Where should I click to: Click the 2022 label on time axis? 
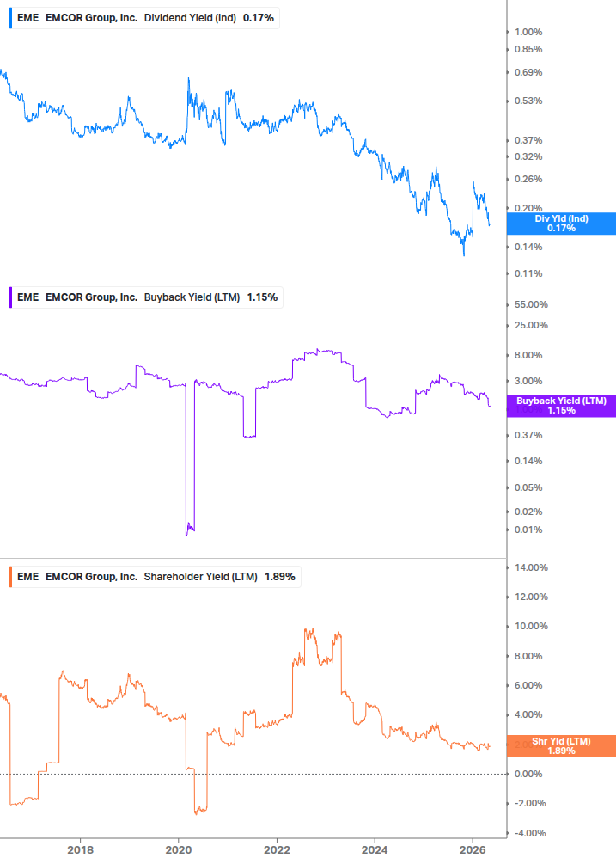click(277, 850)
